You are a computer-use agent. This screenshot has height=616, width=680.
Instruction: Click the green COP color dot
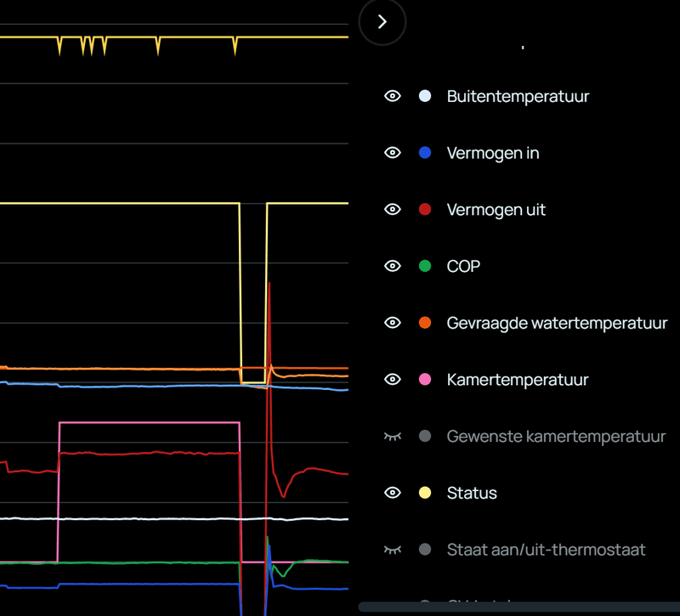[425, 267]
